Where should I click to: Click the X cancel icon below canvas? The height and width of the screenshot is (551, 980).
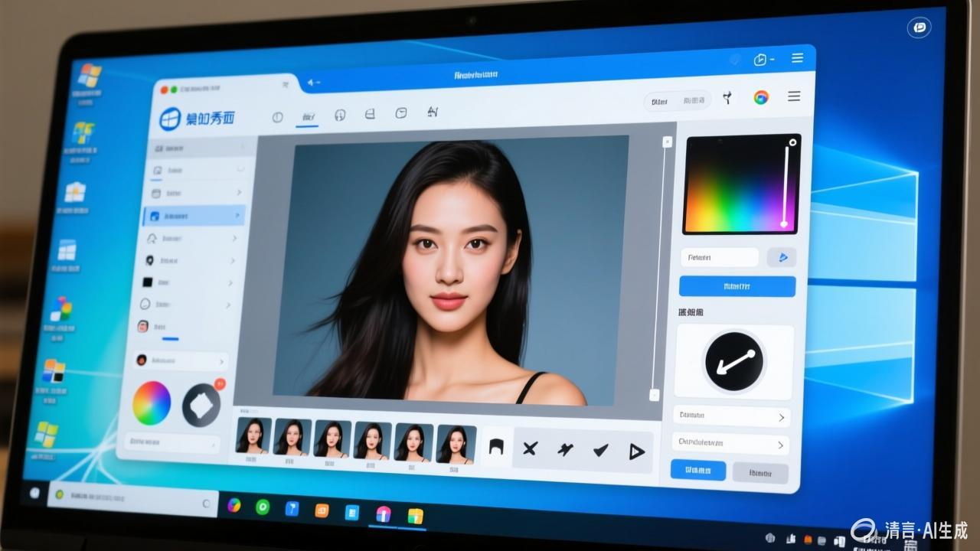[530, 448]
